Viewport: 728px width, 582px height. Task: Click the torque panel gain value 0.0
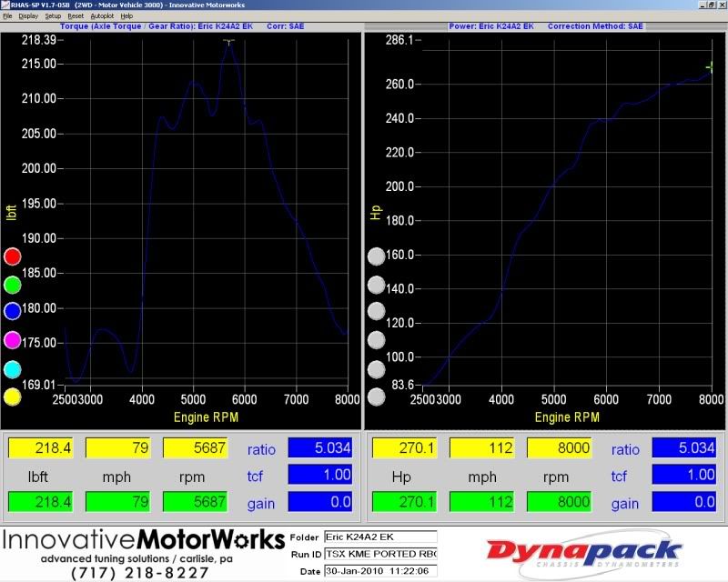click(320, 502)
